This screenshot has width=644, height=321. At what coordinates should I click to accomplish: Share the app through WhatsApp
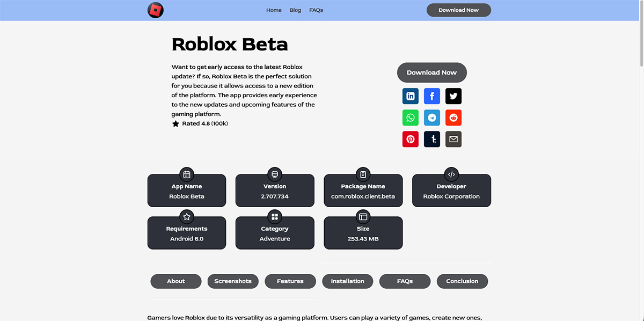(410, 117)
